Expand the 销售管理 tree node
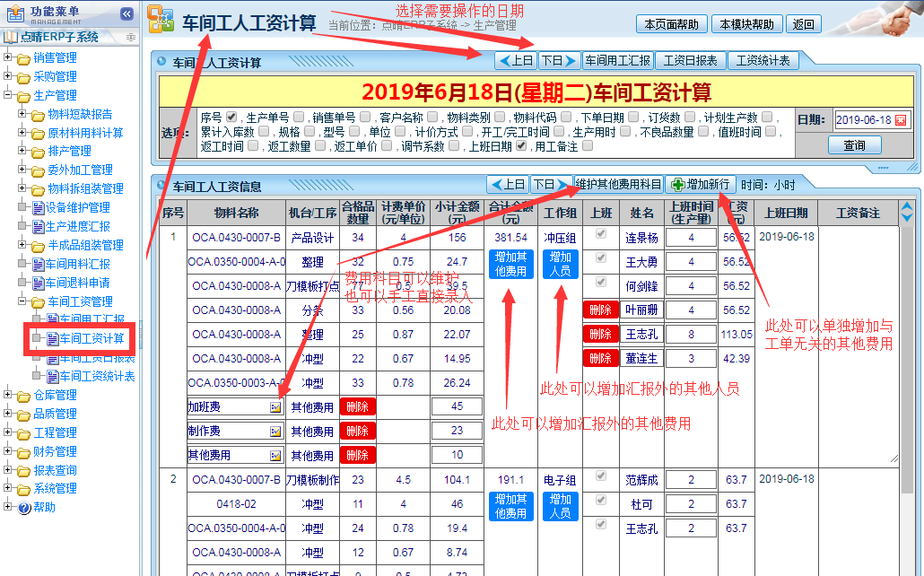Screen dimensions: 924x576 point(8,57)
